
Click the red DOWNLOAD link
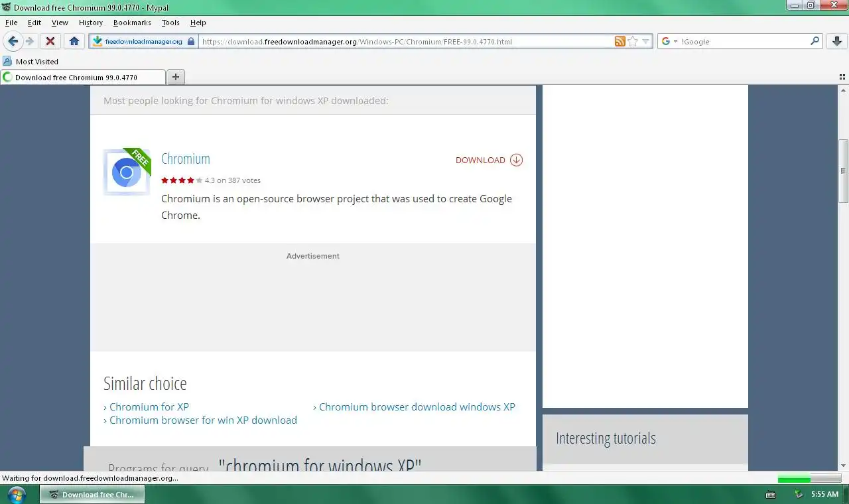(x=480, y=160)
